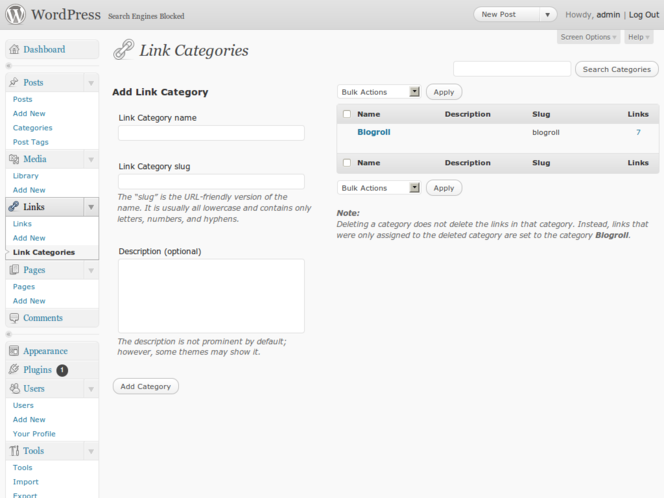Viewport: 664px width, 498px height.
Task: Click the Media section icon
Action: (14, 160)
